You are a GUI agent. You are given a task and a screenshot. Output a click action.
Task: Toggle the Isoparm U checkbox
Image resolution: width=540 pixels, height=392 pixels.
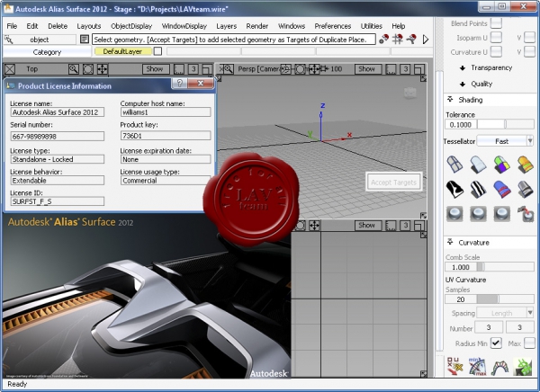tap(496, 37)
